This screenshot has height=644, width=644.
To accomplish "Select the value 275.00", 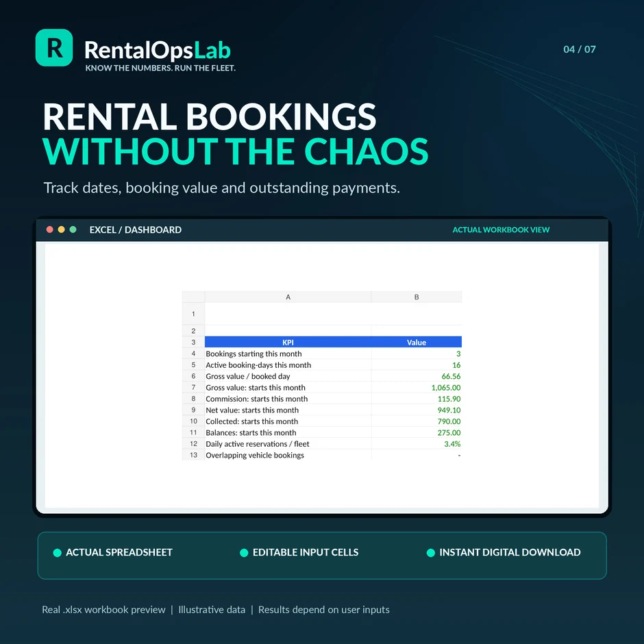I will (417, 432).
